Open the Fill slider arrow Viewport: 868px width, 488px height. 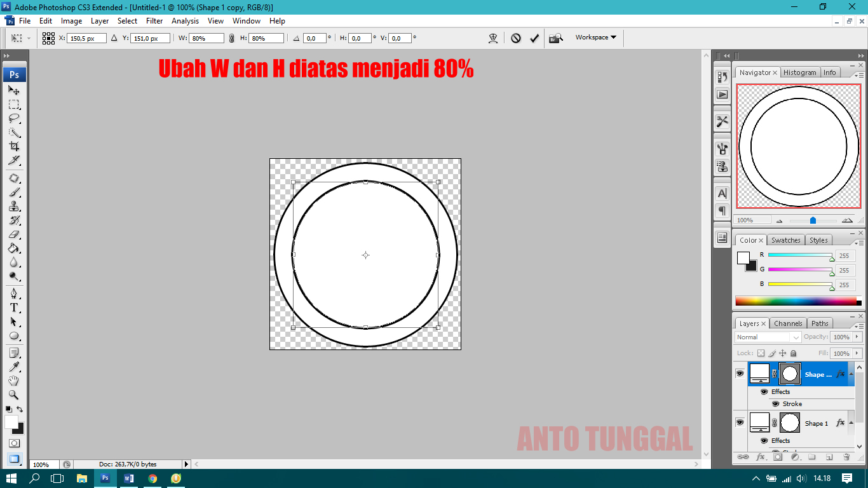(856, 353)
